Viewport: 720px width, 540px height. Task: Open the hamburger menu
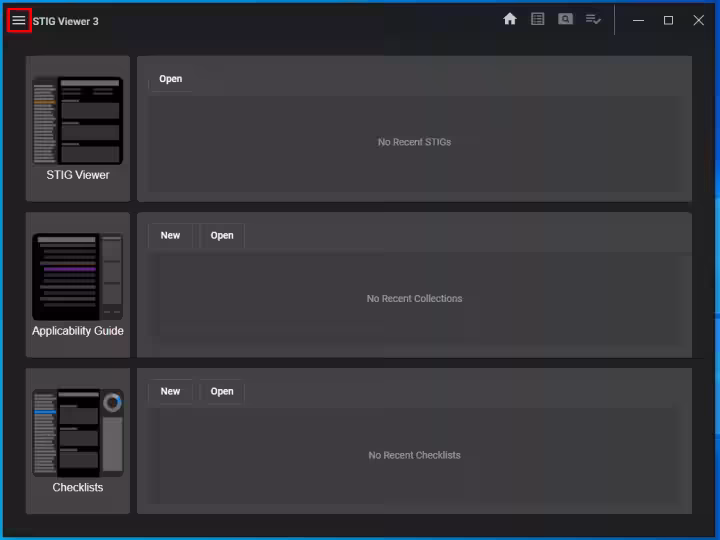(x=19, y=20)
